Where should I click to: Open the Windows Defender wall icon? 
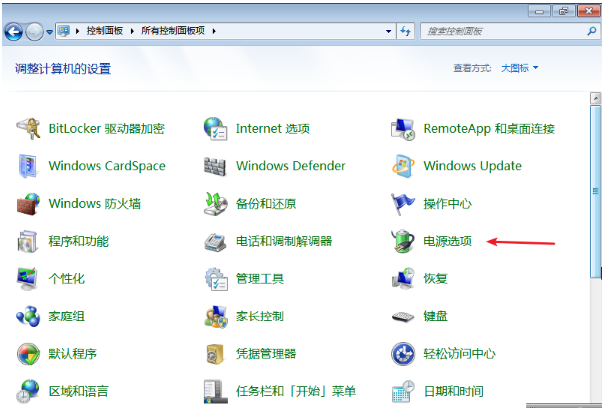point(215,166)
